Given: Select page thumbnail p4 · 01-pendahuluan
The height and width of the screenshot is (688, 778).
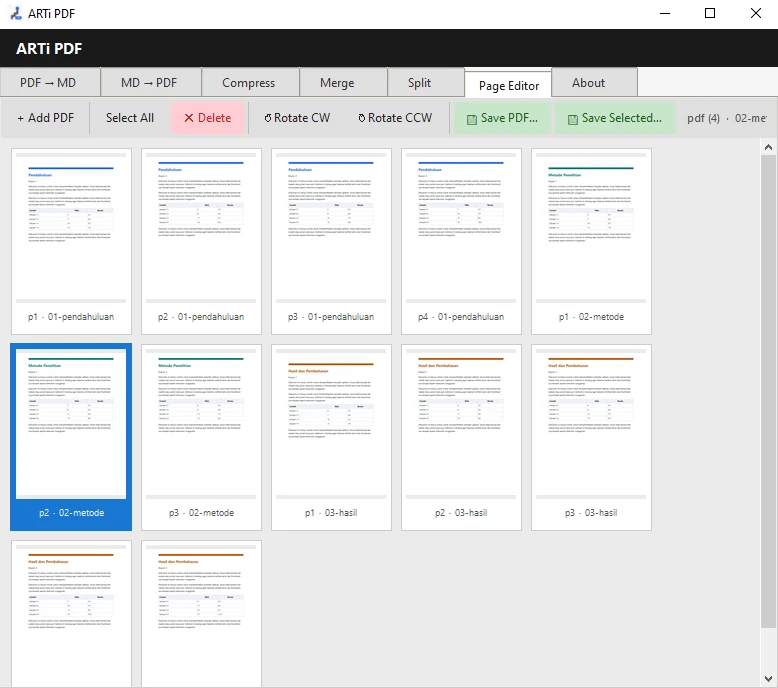Looking at the screenshot, I should click(x=461, y=241).
